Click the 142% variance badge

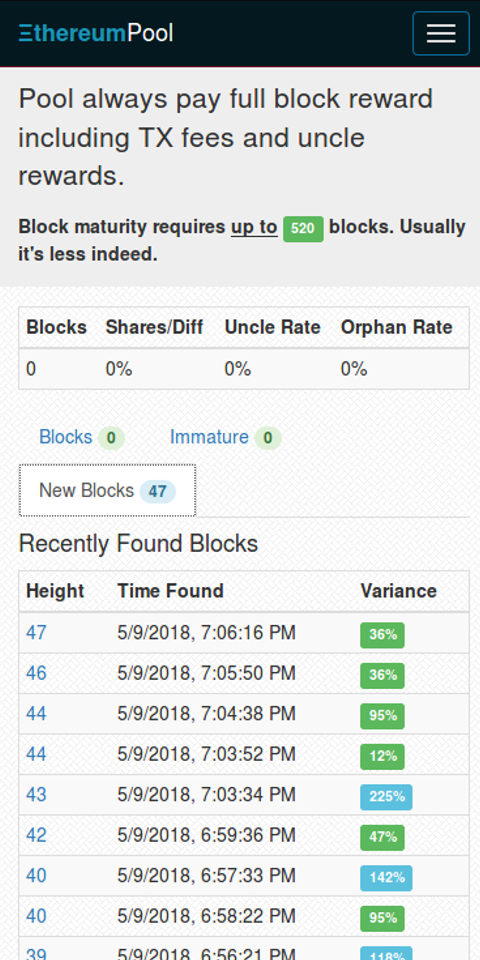click(386, 877)
